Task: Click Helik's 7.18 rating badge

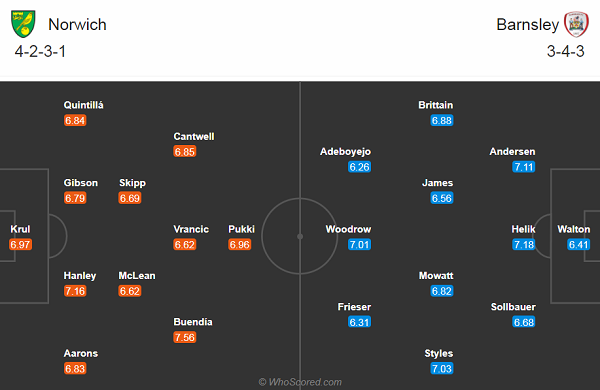Action: (524, 244)
